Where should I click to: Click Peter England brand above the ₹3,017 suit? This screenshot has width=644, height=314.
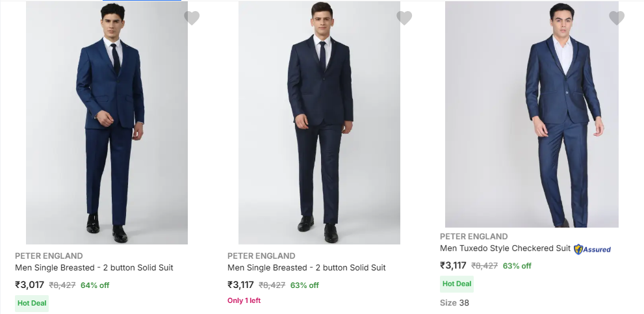[x=49, y=255]
